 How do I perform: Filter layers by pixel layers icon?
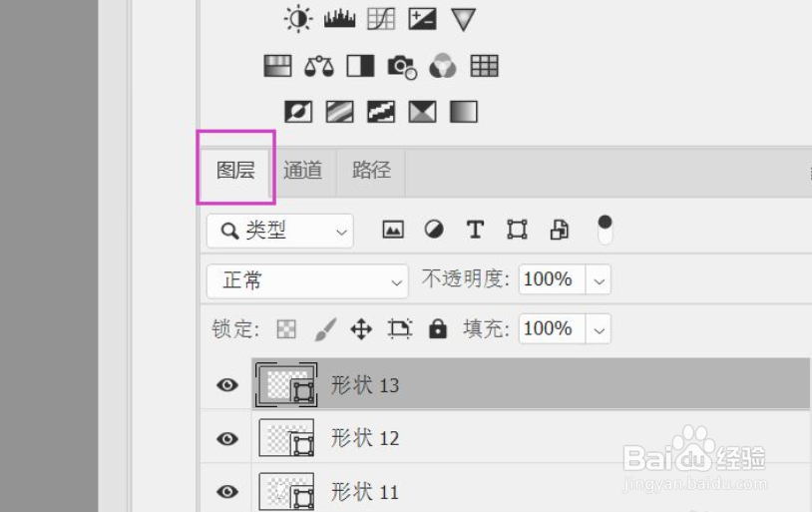tap(393, 230)
